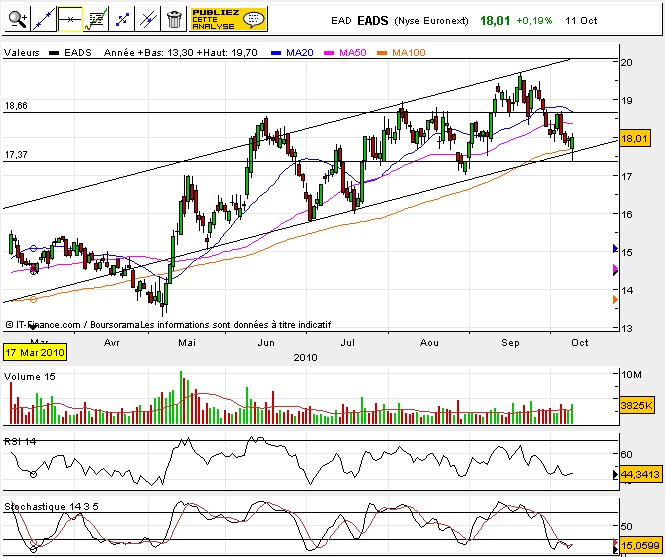Click the 18,01 quote price in header
Viewport: 666px width, 557px height.
pos(495,21)
